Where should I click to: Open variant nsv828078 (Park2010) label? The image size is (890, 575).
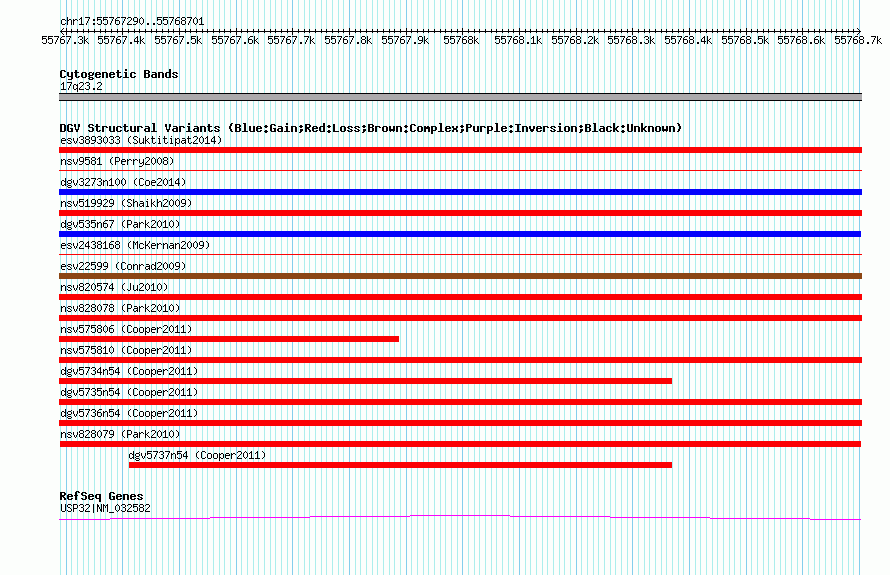pyautogui.click(x=120, y=308)
